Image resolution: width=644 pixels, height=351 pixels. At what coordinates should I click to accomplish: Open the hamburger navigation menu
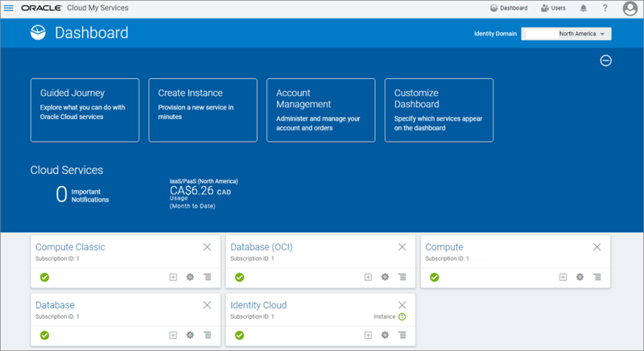point(9,8)
